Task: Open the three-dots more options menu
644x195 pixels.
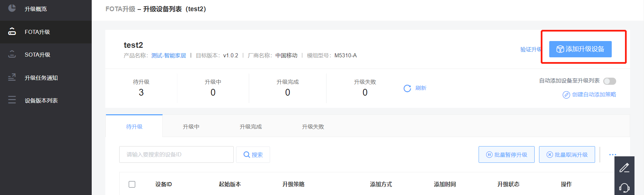Action: tap(612, 155)
